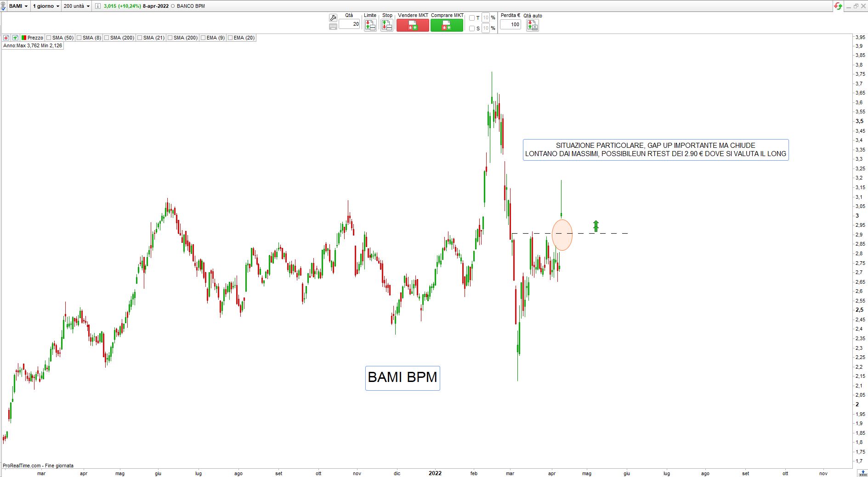Select the green up-arrow drawing on chart
The height and width of the screenshot is (477, 868).
(596, 226)
